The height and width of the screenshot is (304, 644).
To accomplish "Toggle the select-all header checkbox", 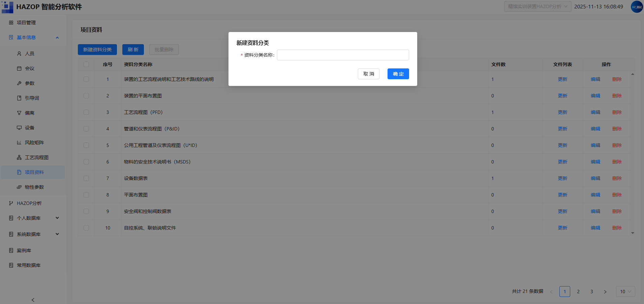I will [86, 64].
